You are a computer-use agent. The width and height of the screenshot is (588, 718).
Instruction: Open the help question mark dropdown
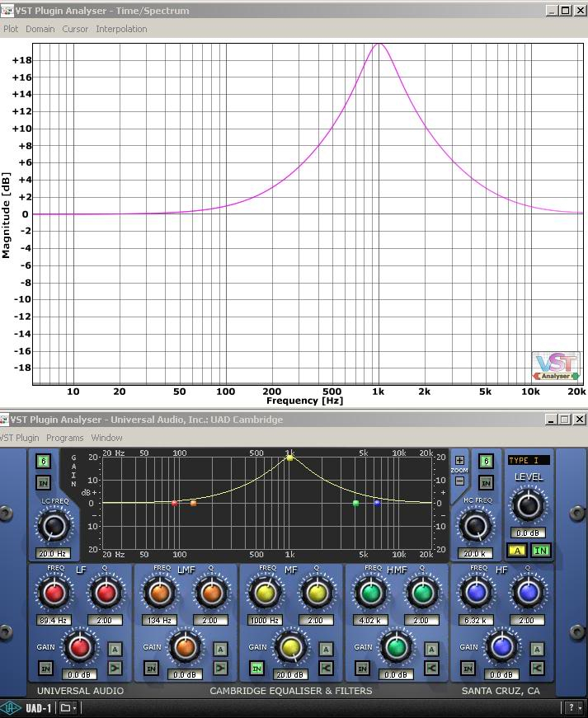point(573,708)
